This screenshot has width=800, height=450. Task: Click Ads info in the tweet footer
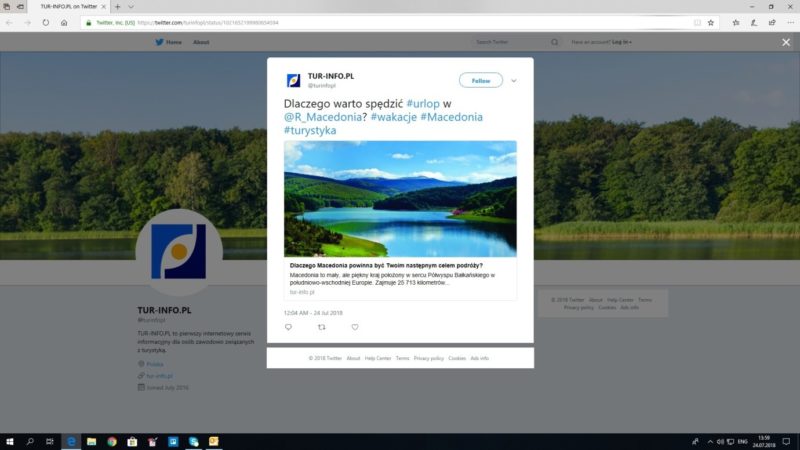(479, 358)
